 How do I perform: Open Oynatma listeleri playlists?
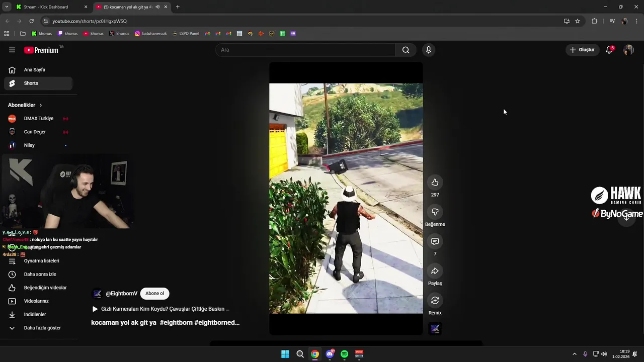[x=38, y=261]
